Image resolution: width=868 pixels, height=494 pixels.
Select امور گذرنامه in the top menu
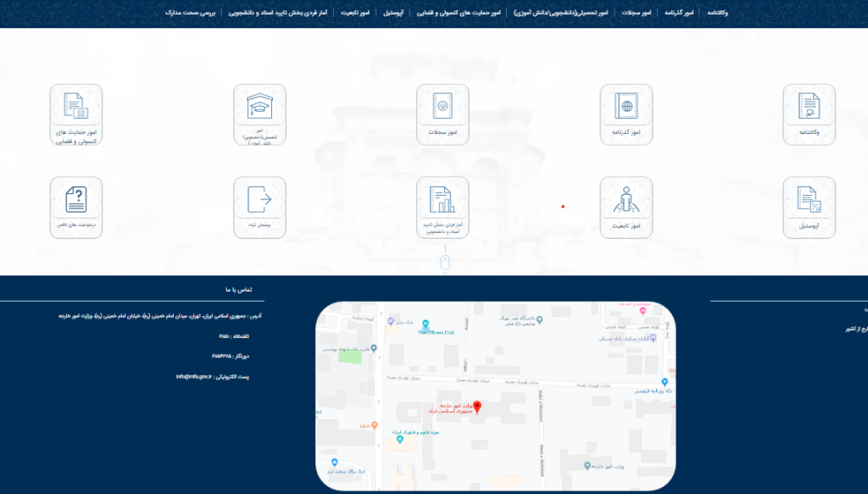pos(679,13)
